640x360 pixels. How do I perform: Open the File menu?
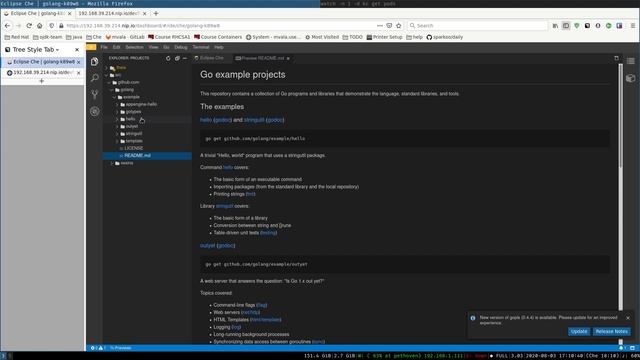pyautogui.click(x=104, y=47)
